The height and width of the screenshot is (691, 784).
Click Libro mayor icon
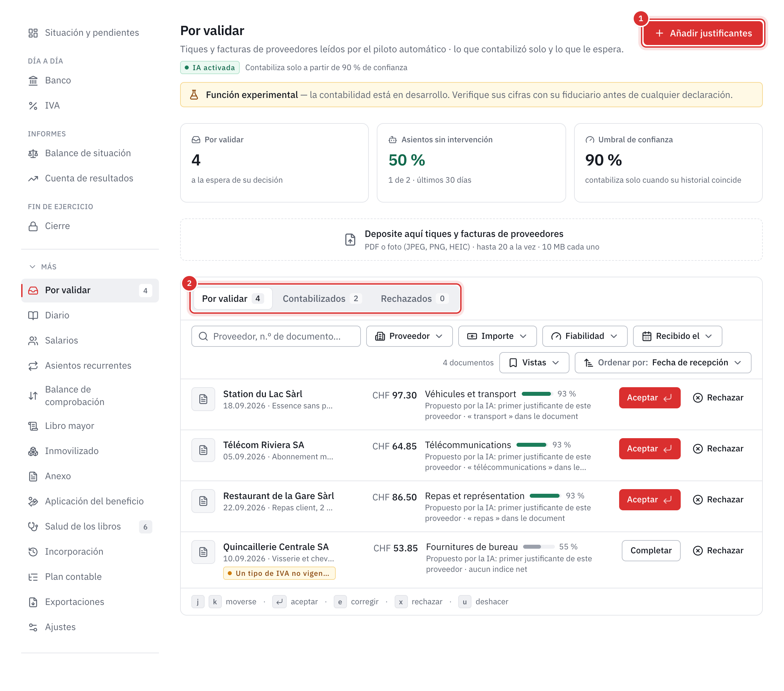(x=33, y=426)
